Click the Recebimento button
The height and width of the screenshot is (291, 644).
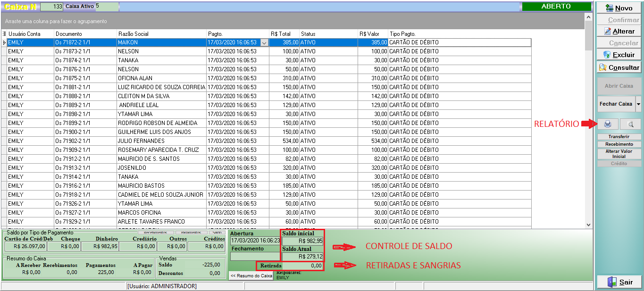(x=619, y=144)
